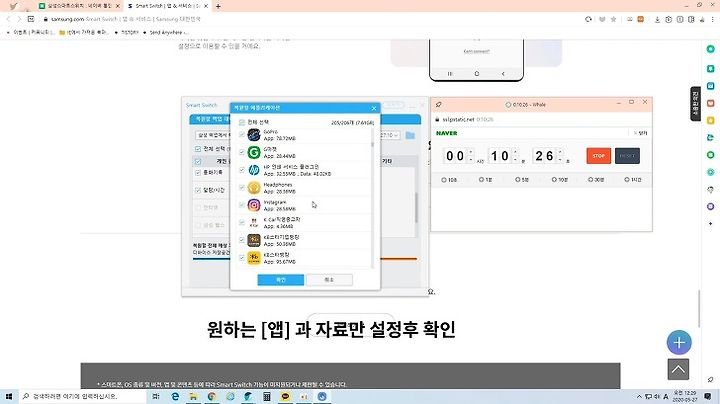Click the browser forward arrow
Image resolution: width=720 pixels, height=404 pixels.
pyautogui.click(x=19, y=19)
